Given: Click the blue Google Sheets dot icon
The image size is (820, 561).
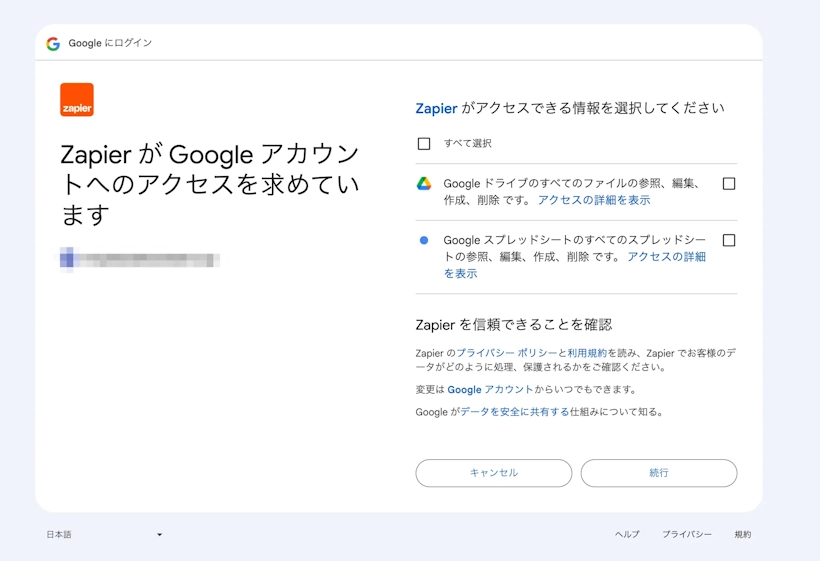Looking at the screenshot, I should coord(424,240).
